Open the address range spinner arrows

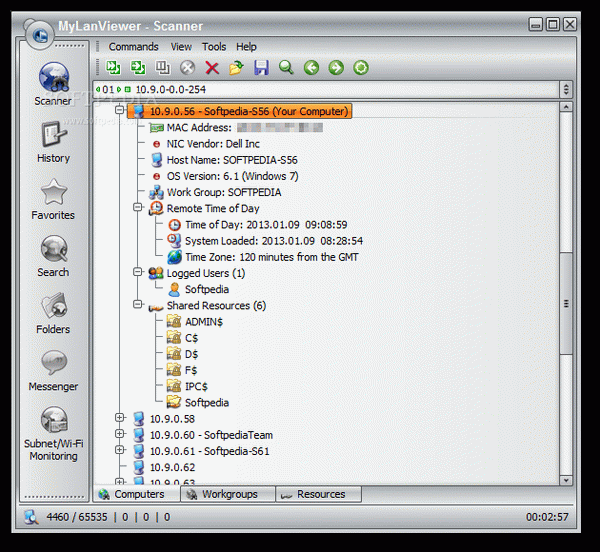pos(566,90)
